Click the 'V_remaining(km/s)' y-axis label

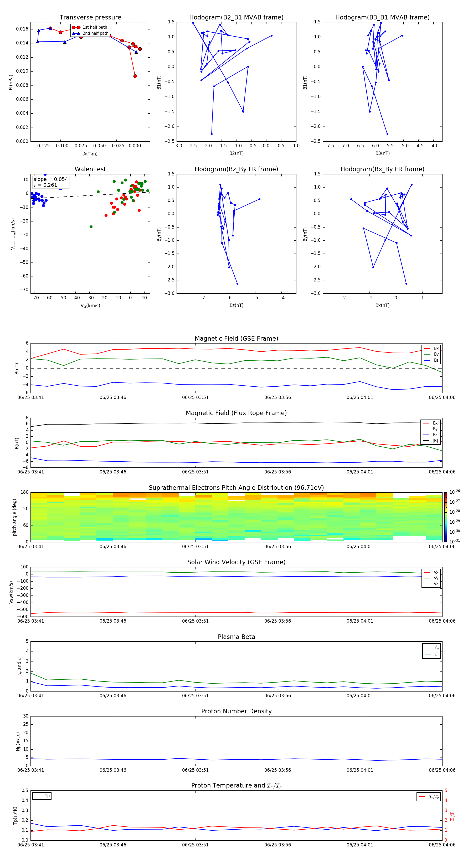(x=13, y=234)
